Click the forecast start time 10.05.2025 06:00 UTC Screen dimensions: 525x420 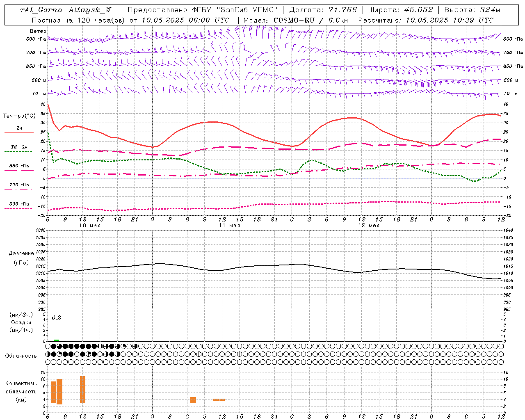coord(185,20)
